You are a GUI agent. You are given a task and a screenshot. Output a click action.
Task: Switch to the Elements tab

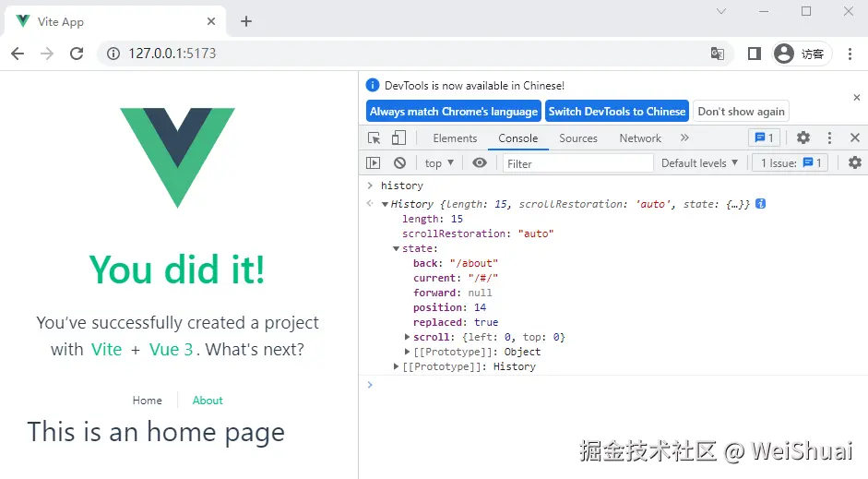click(x=455, y=138)
